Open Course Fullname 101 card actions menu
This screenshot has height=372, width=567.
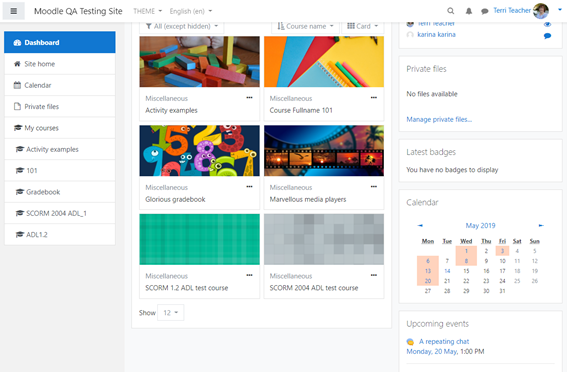(x=374, y=98)
